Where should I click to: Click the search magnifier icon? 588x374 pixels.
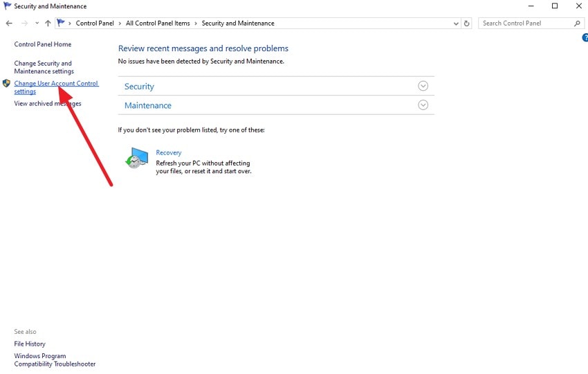click(x=577, y=24)
